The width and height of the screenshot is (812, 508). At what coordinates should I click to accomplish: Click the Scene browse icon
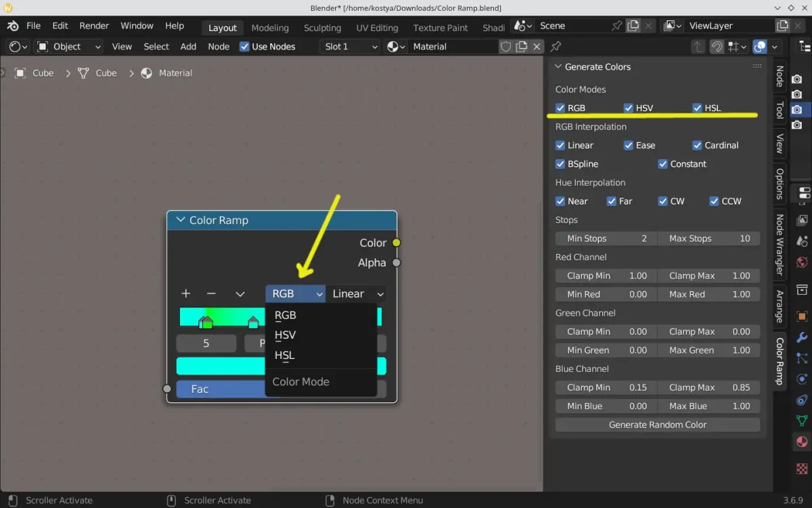click(523, 26)
